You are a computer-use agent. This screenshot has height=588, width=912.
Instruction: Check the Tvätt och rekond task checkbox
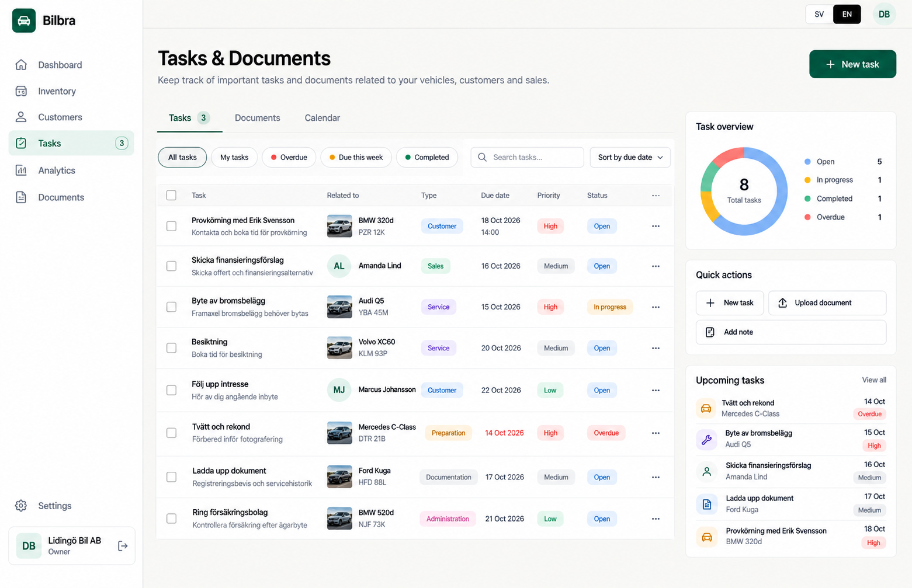coord(171,433)
